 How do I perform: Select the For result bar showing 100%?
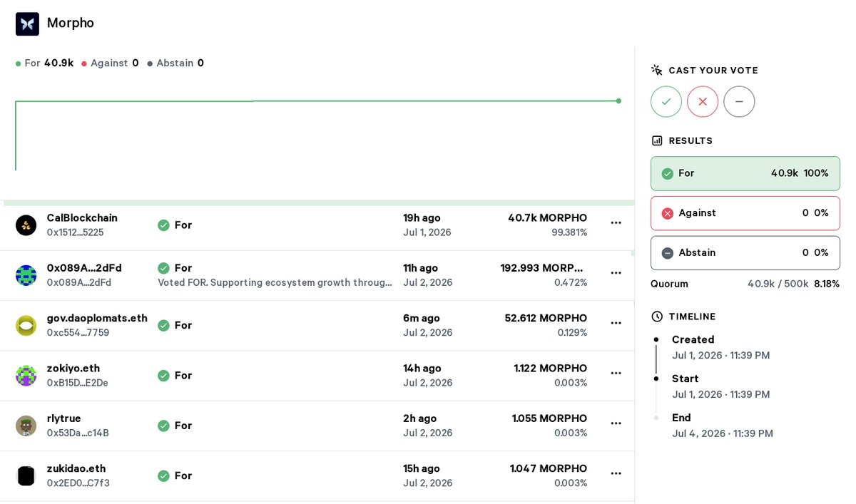tap(745, 173)
